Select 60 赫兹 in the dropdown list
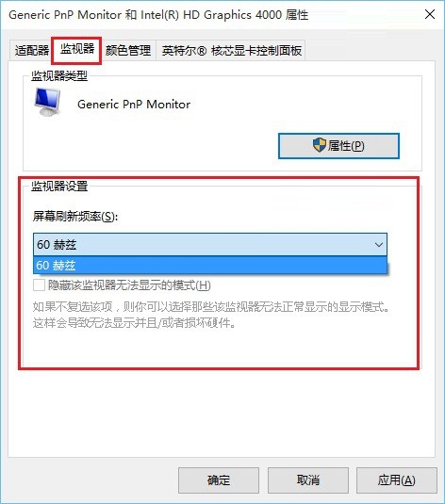The image size is (445, 504). coord(210,265)
